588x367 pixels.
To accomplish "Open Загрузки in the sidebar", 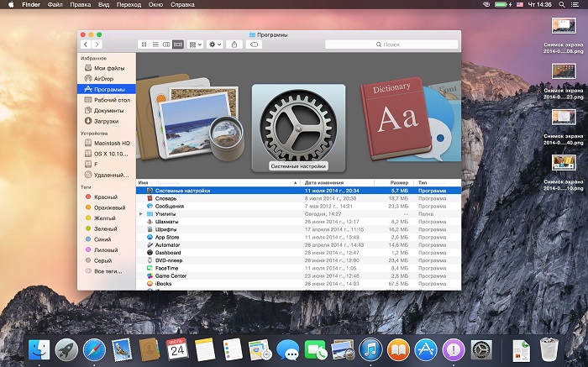I will pos(107,121).
